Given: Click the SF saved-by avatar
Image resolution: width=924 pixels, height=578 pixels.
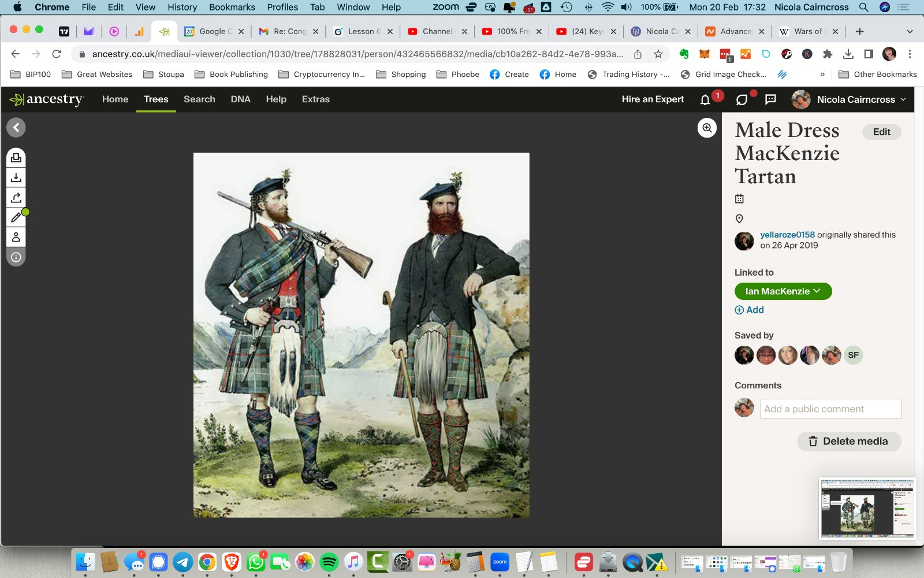Looking at the screenshot, I should pyautogui.click(x=853, y=355).
